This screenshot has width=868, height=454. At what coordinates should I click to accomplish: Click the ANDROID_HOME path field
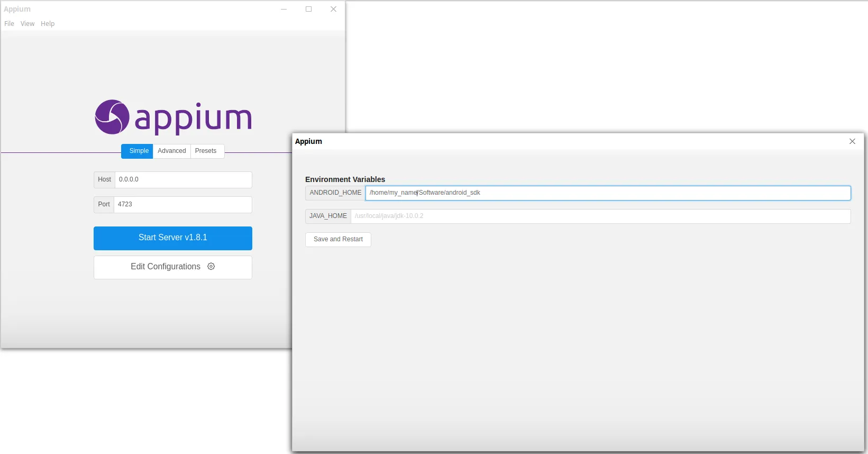coord(608,193)
